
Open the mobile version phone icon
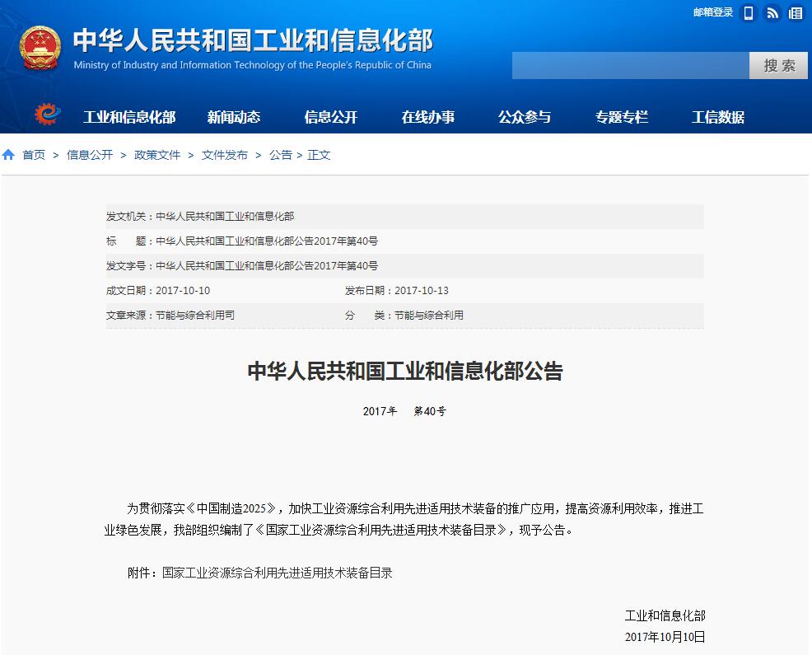coord(749,13)
